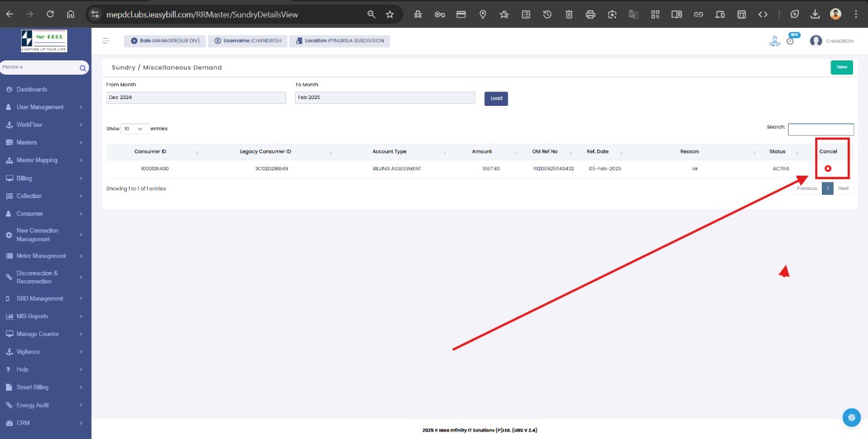Go to browser home icon
Screen dimensions: 868x439
tap(71, 14)
